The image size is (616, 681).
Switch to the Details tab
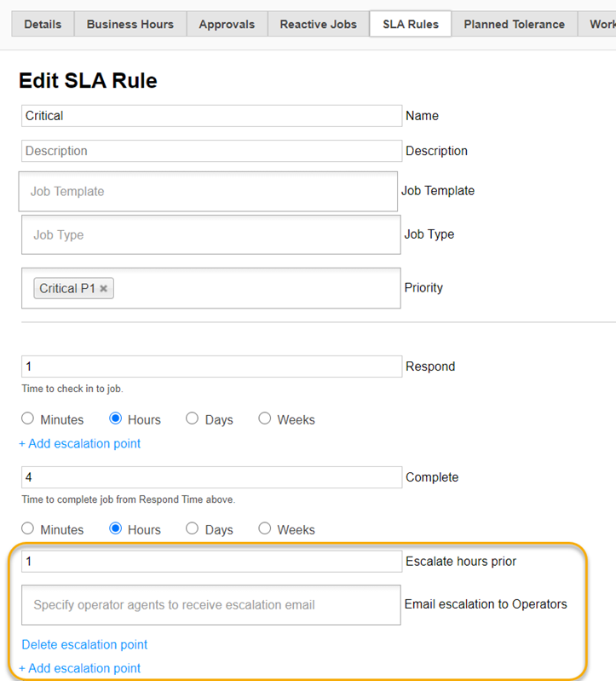(43, 24)
